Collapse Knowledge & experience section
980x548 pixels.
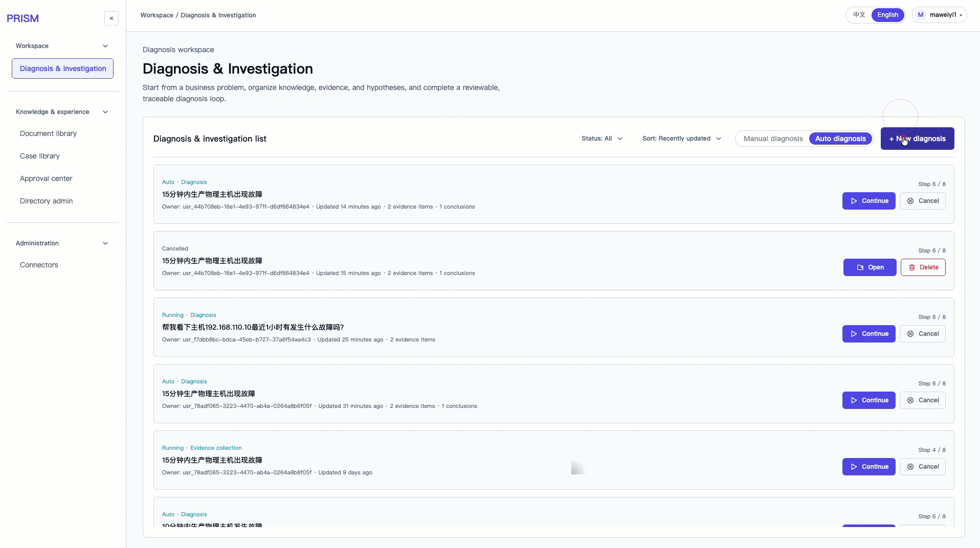(x=62, y=112)
